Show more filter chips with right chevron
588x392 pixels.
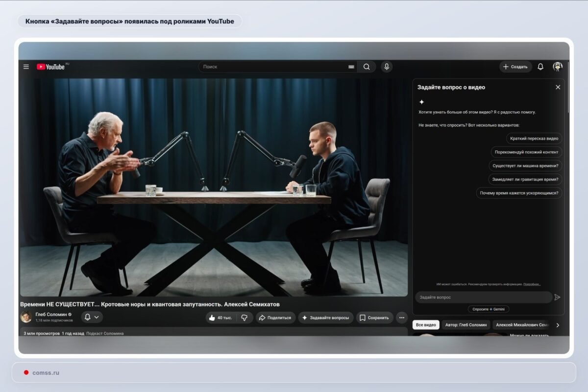558,325
